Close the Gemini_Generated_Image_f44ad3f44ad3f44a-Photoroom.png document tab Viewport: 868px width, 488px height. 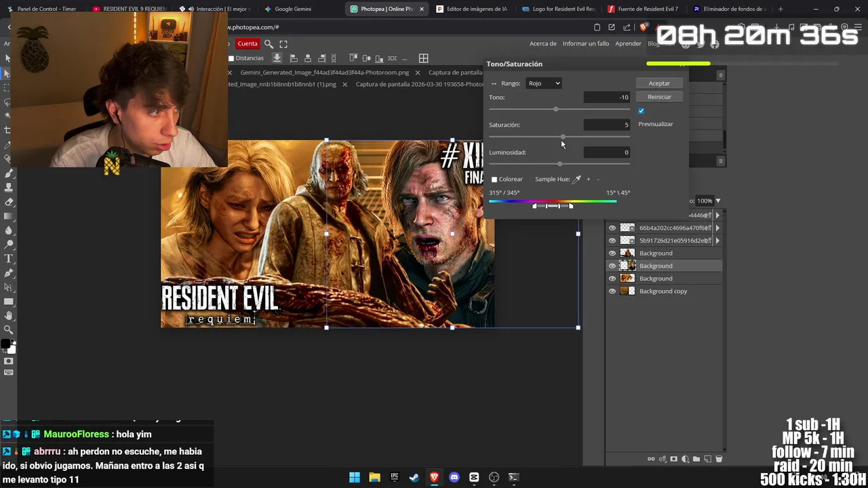coord(418,73)
